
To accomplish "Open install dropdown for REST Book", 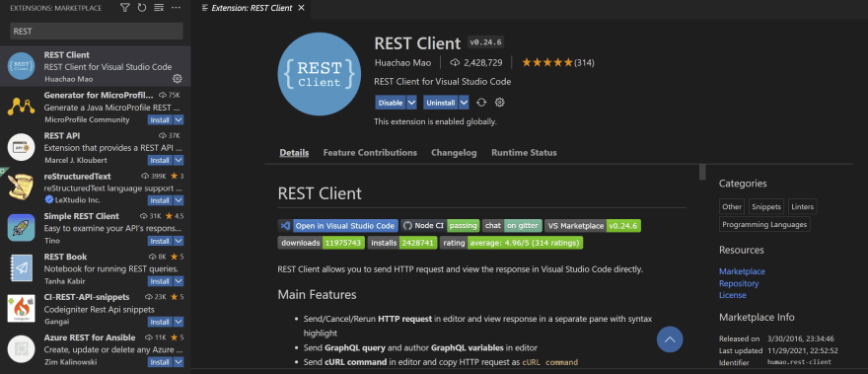I will tap(179, 281).
